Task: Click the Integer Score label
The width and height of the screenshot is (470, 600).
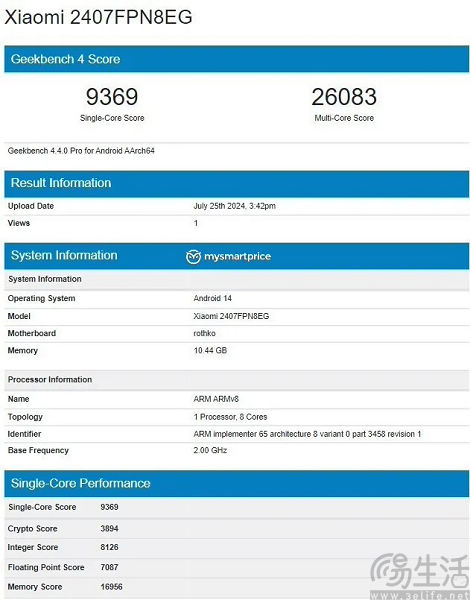Action: click(33, 547)
